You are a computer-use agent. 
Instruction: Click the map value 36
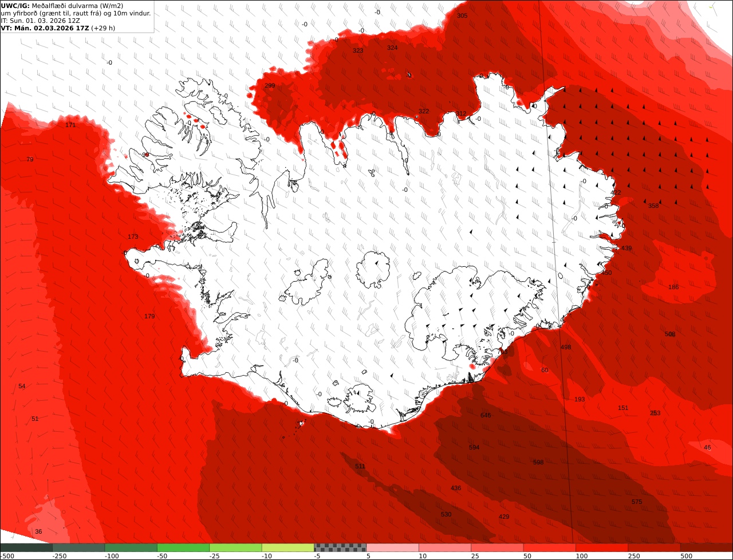point(38,531)
